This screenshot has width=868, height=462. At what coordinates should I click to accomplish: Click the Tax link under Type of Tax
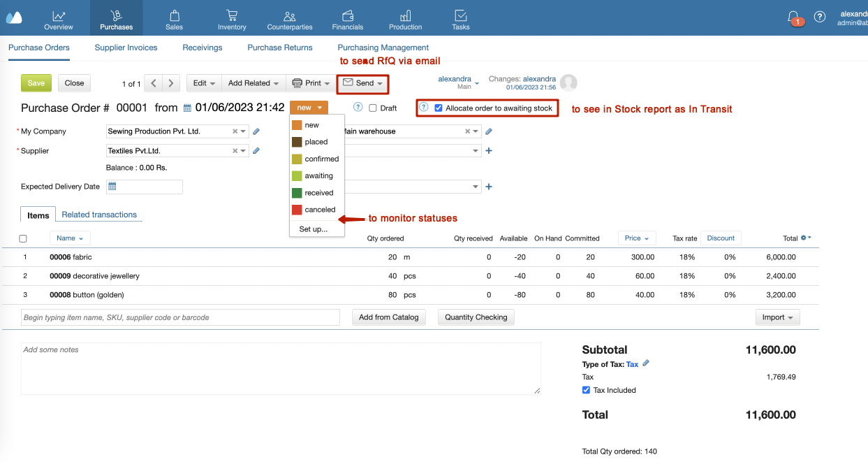pyautogui.click(x=632, y=364)
